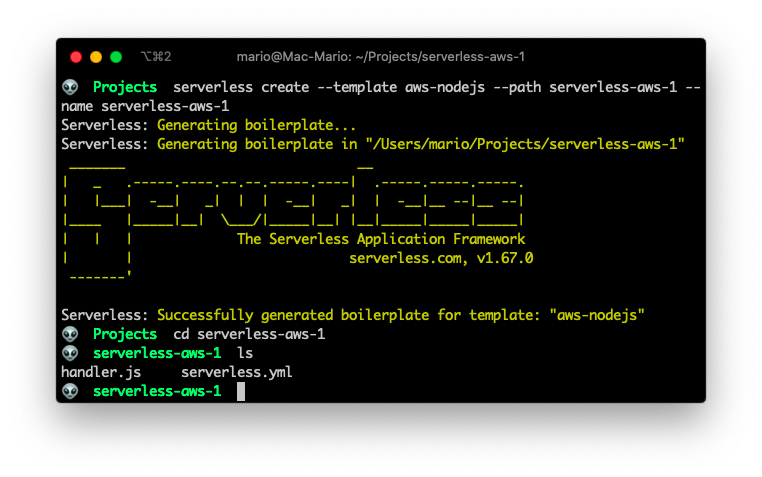Click the red close window button
762x477 pixels.
[x=76, y=57]
